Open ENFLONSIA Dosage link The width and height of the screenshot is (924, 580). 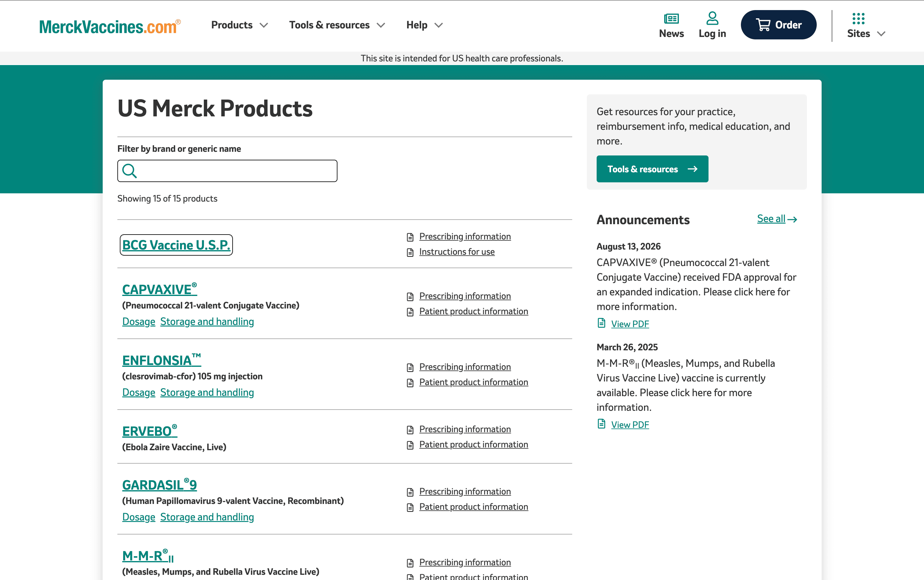click(138, 392)
